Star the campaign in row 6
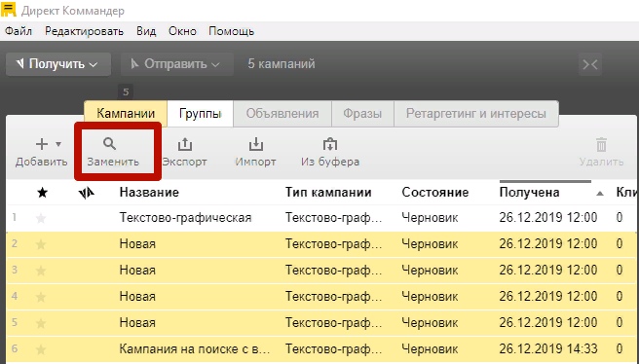Image resolution: width=639 pixels, height=364 pixels. [41, 349]
